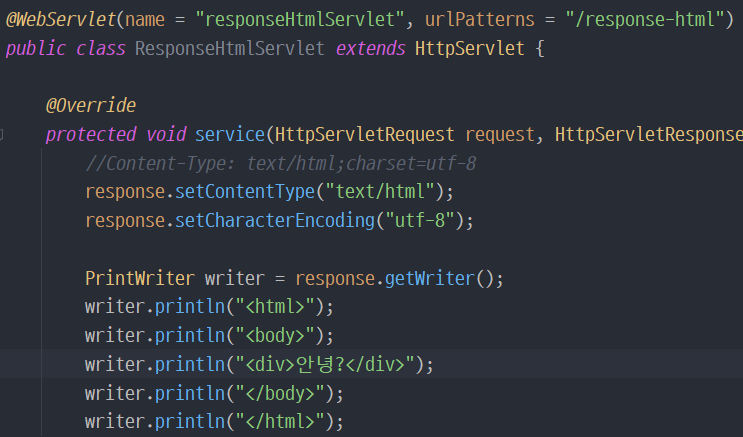Click the request parameter name
The width and height of the screenshot is (743, 437).
pos(499,135)
